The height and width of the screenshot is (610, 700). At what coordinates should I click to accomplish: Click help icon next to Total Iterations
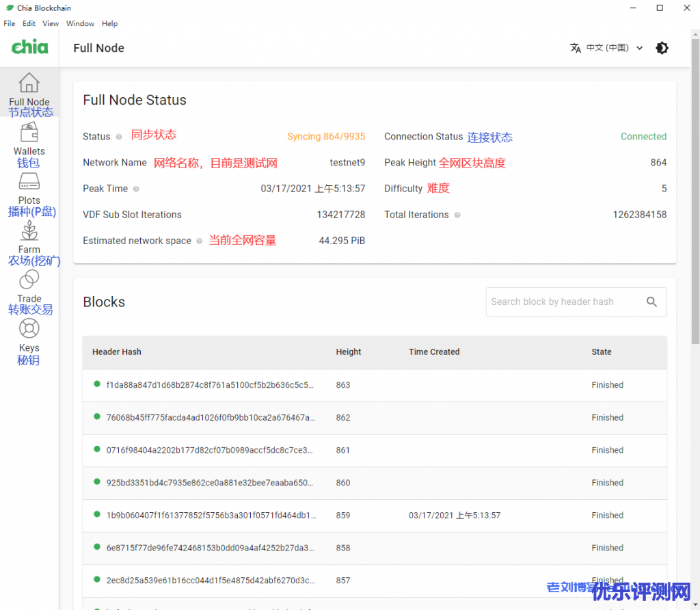457,215
